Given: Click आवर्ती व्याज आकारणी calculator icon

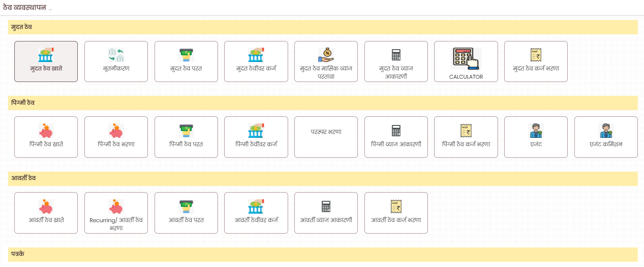Looking at the screenshot, I should pyautogui.click(x=326, y=206).
